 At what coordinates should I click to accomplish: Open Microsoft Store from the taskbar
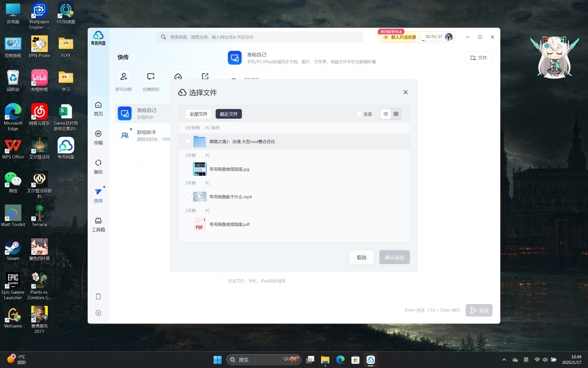[x=356, y=360]
